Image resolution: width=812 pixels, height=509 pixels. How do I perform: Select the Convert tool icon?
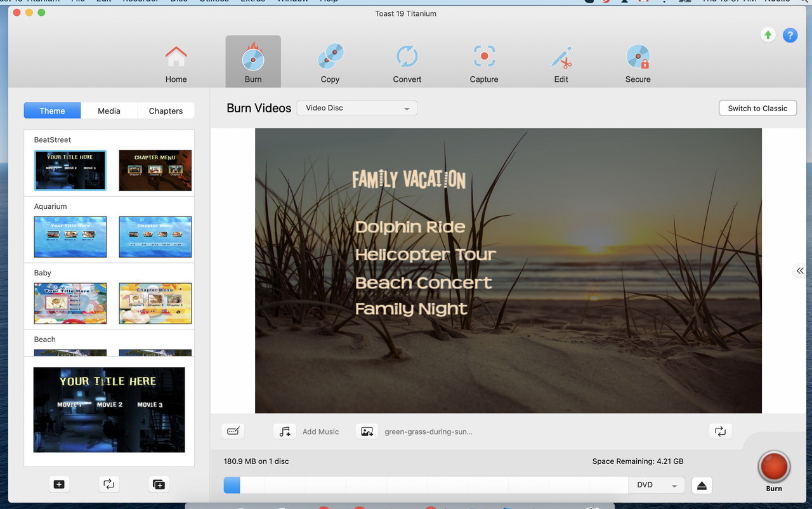[x=407, y=62]
